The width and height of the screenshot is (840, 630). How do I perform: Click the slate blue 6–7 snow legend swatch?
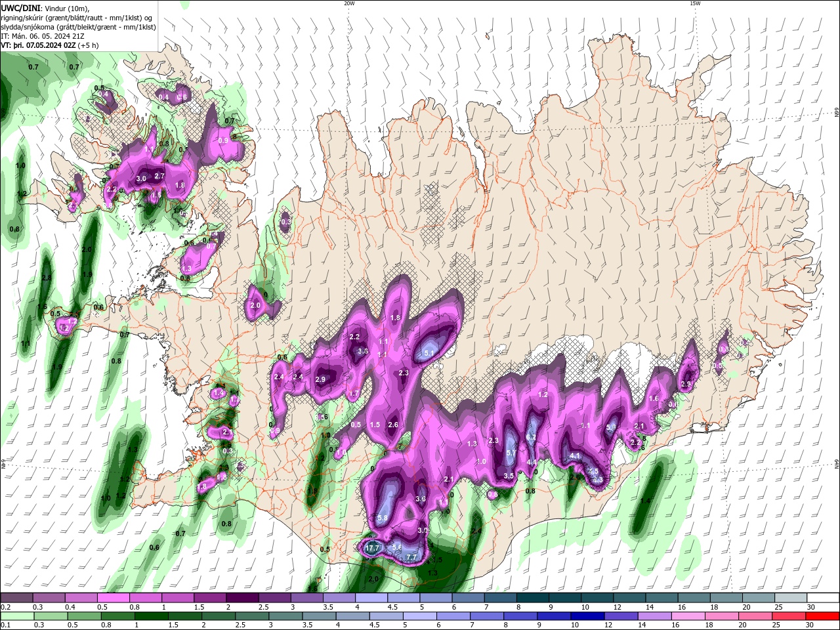coord(469,598)
